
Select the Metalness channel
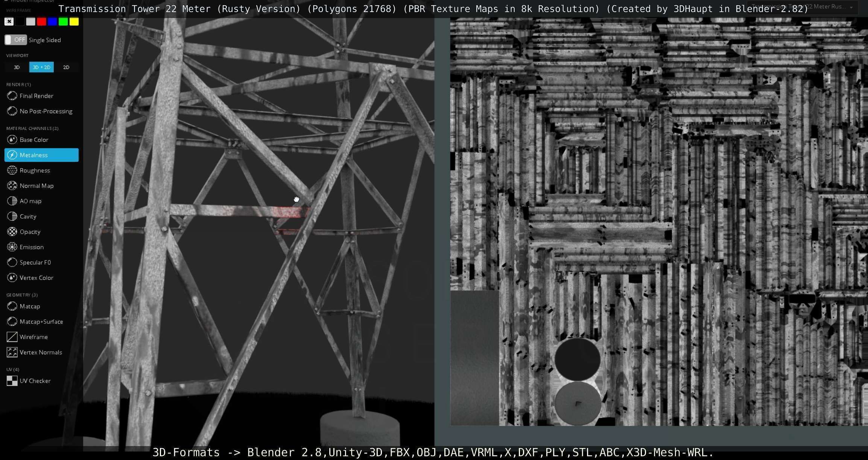click(x=41, y=155)
